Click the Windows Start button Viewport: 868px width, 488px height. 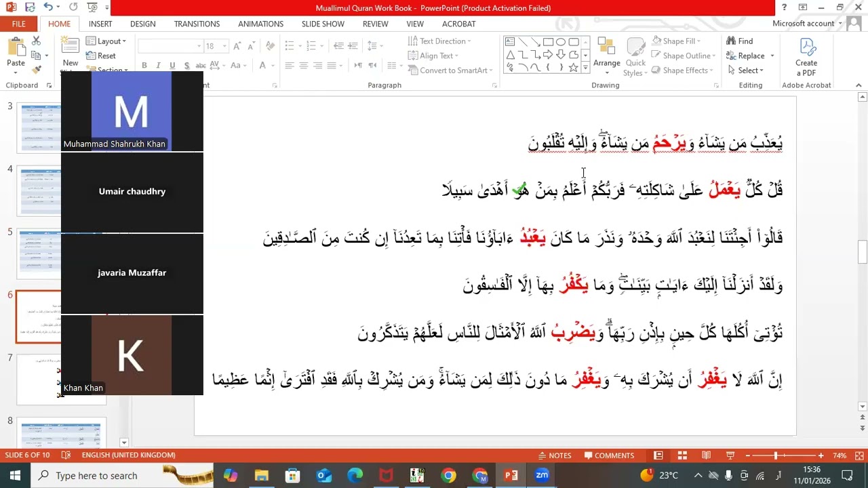click(15, 475)
